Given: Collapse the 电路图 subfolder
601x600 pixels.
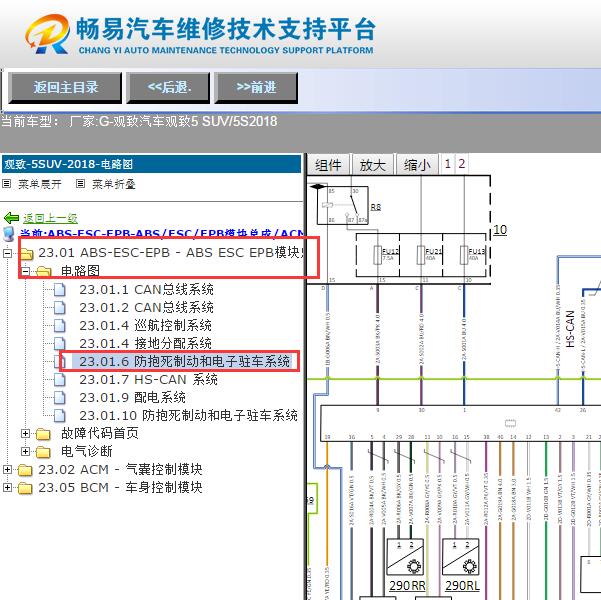Looking at the screenshot, I should click(x=25, y=271).
